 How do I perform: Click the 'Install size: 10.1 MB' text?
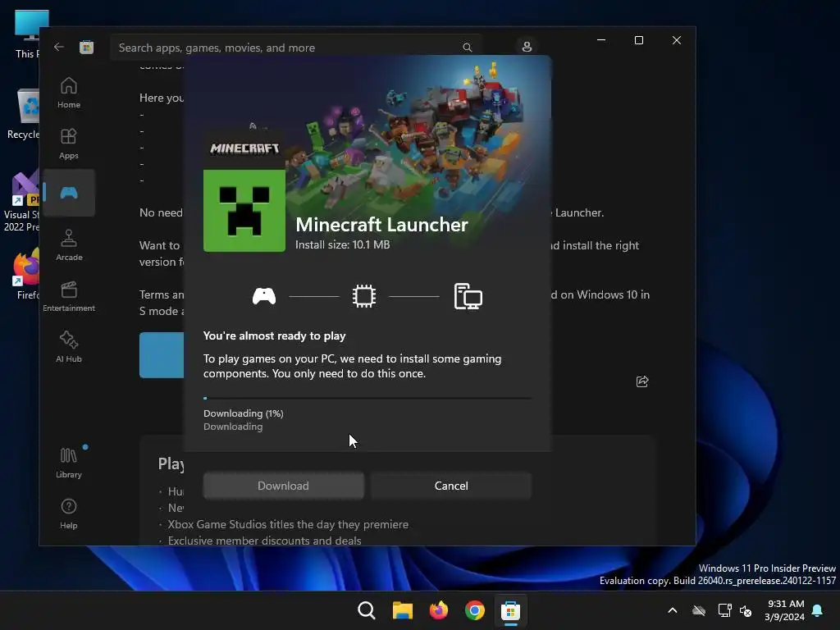[342, 244]
